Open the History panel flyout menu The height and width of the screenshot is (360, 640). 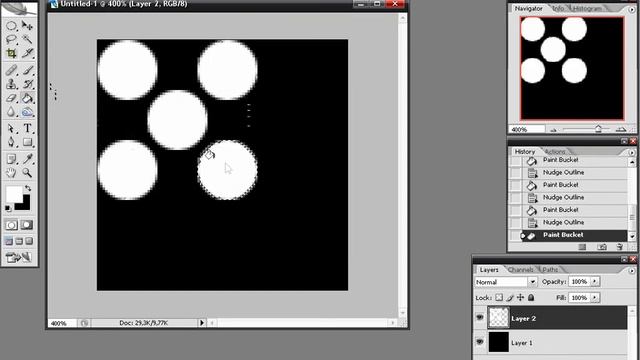tap(631, 152)
